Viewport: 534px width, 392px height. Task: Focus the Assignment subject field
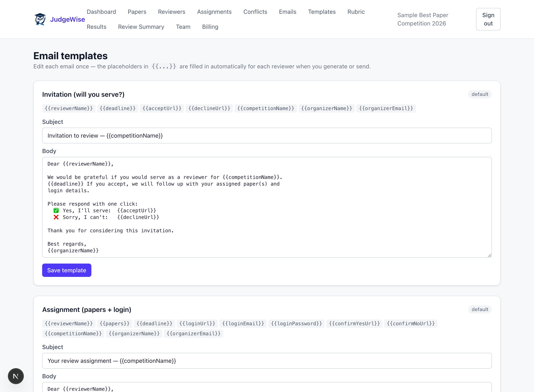(267, 361)
